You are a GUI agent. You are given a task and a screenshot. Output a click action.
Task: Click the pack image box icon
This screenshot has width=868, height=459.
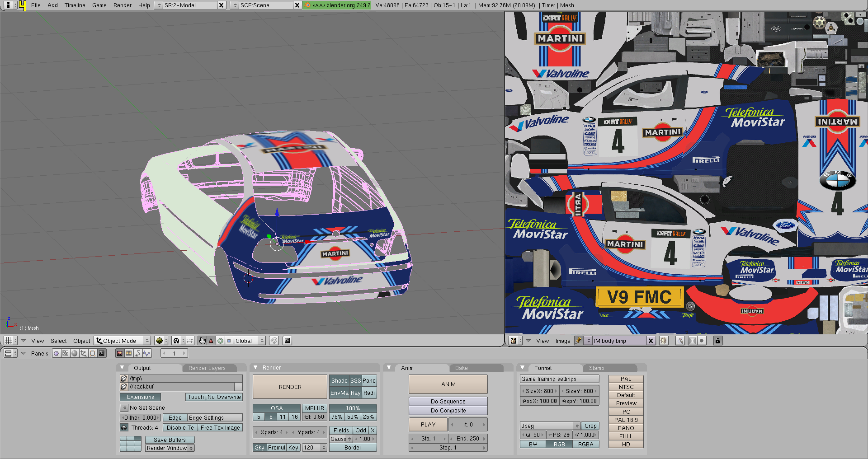click(x=664, y=341)
